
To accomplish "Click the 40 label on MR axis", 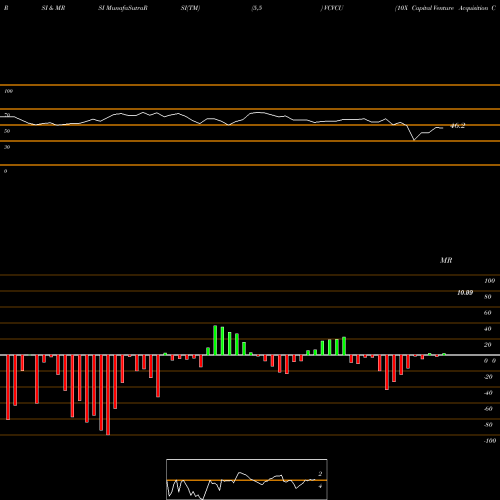I will click(x=488, y=329).
